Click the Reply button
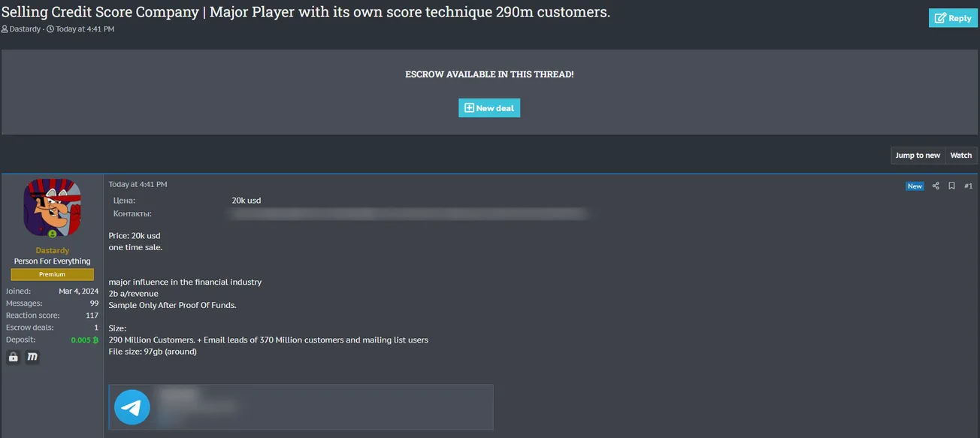980x438 pixels. click(953, 18)
